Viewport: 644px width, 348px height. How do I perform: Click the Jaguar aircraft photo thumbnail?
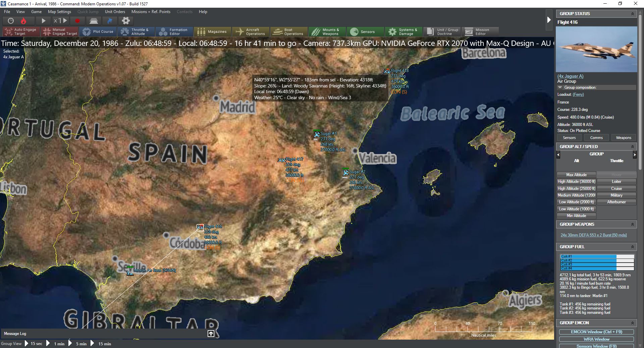pos(596,49)
